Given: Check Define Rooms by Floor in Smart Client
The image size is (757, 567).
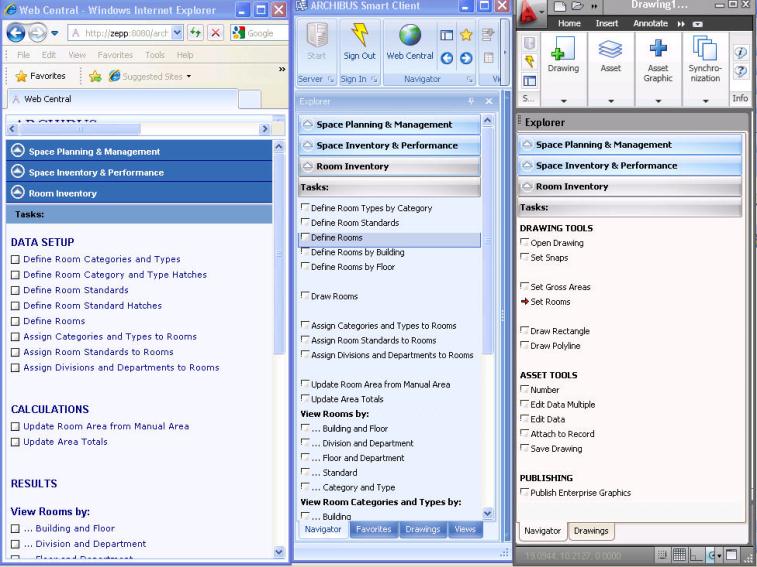Looking at the screenshot, I should 305,266.
